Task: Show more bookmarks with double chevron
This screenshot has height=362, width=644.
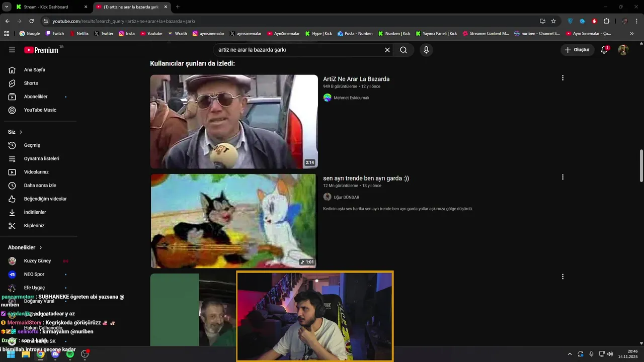Action: [x=632, y=34]
